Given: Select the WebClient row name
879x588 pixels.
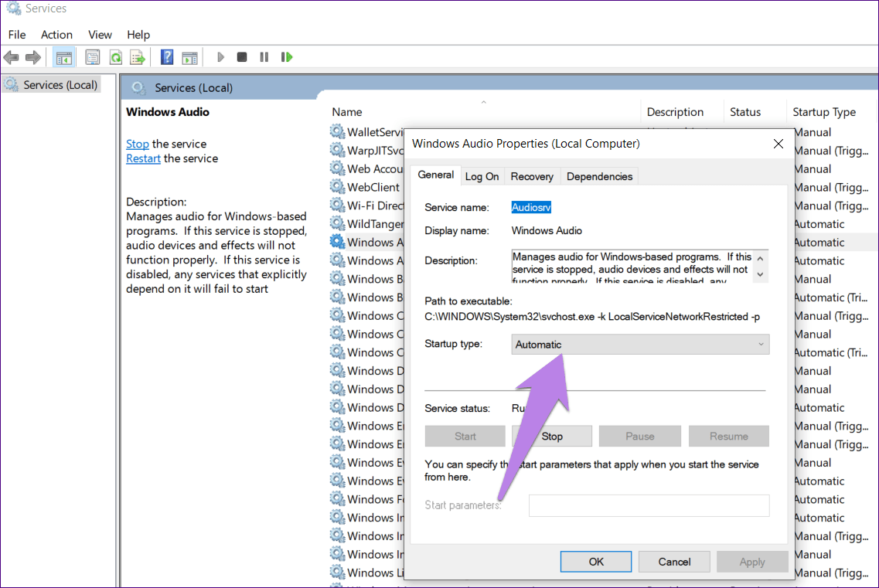Looking at the screenshot, I should click(x=373, y=187).
